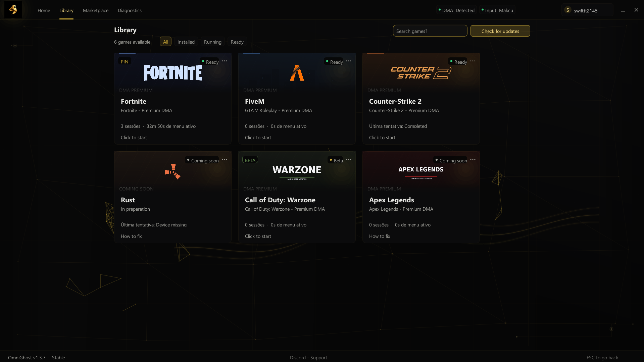Click the Stable channel label
The image size is (644, 362).
pos(58,358)
